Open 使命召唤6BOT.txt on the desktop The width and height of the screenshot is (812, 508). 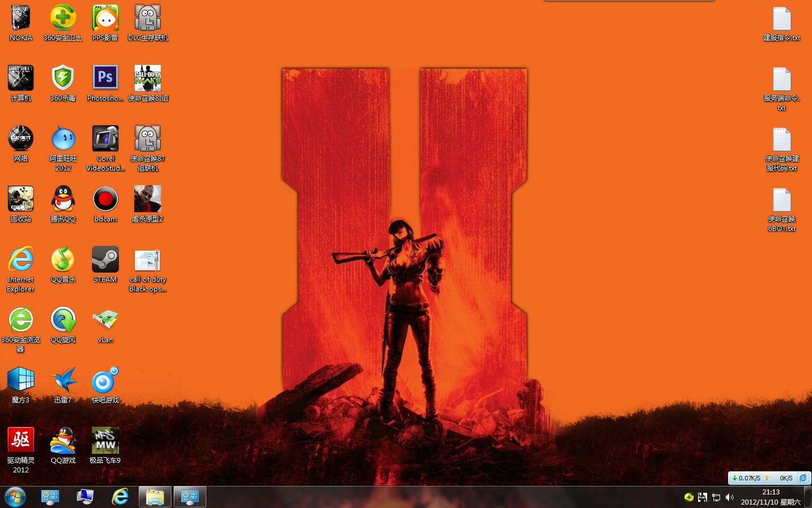782,199
